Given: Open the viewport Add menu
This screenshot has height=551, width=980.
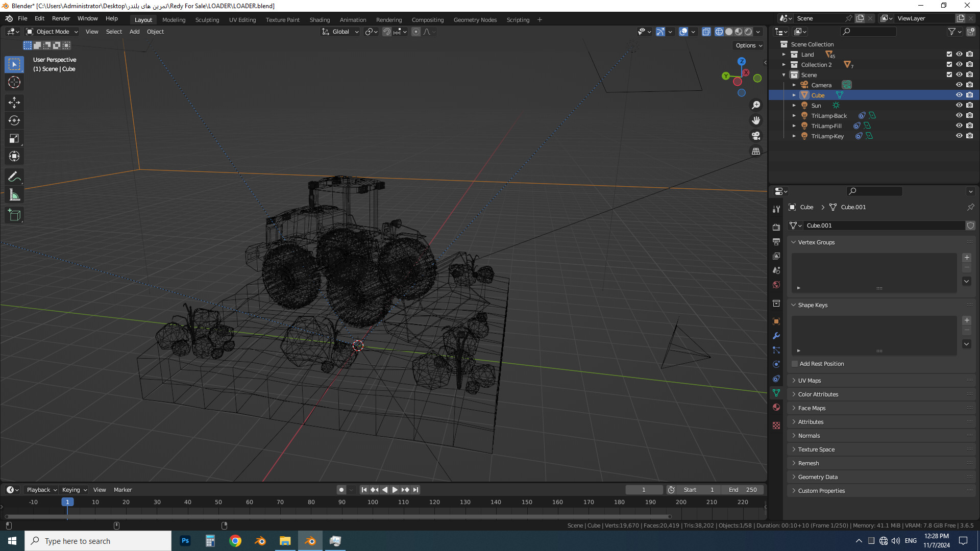Looking at the screenshot, I should [x=134, y=32].
